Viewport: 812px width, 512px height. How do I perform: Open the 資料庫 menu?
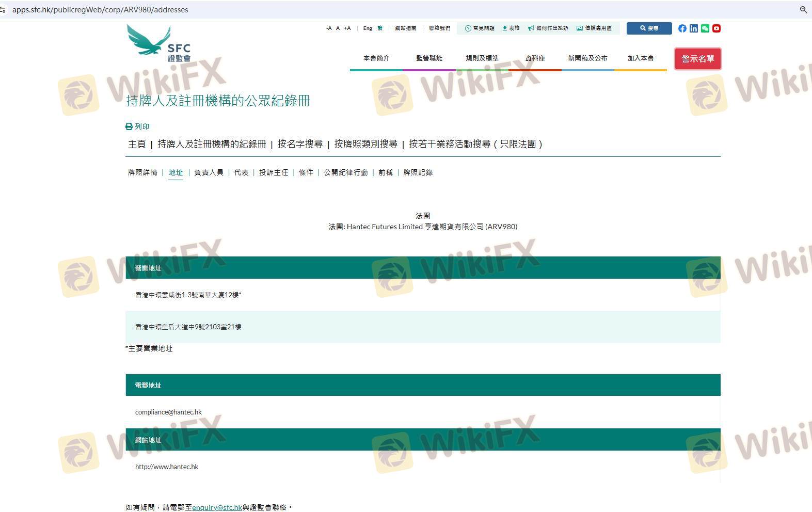coord(535,58)
